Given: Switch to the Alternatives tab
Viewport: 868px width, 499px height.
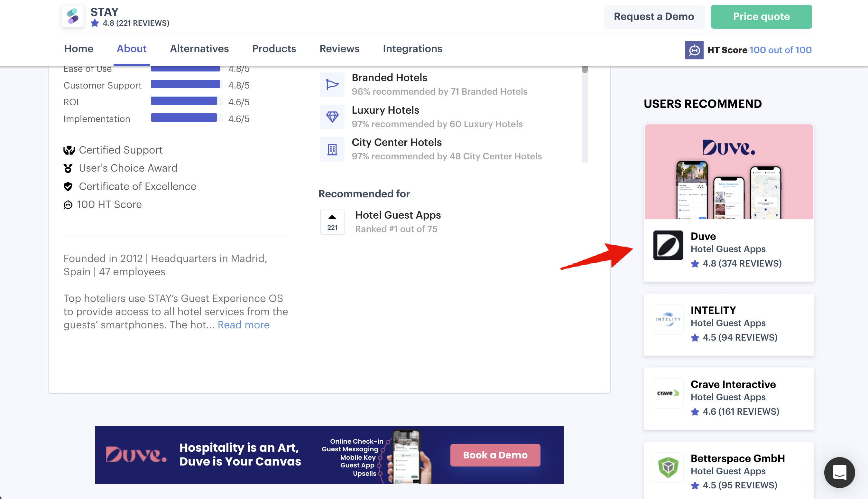Looking at the screenshot, I should [199, 49].
